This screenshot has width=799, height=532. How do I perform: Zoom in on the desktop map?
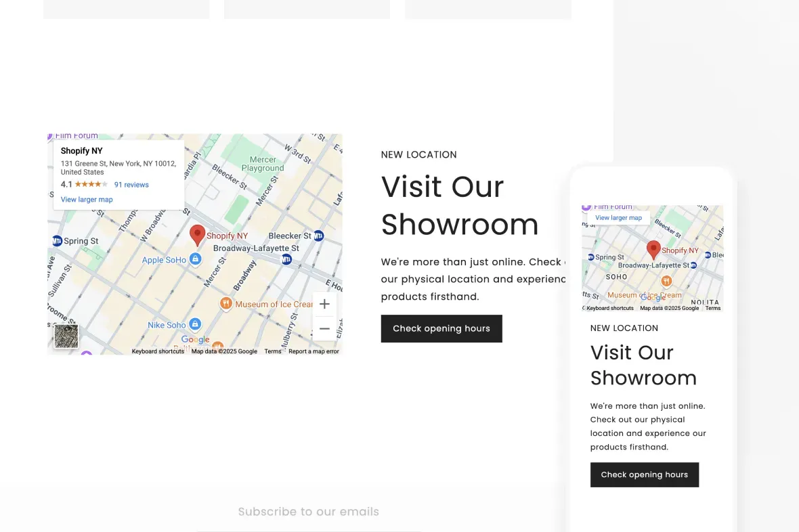[324, 304]
